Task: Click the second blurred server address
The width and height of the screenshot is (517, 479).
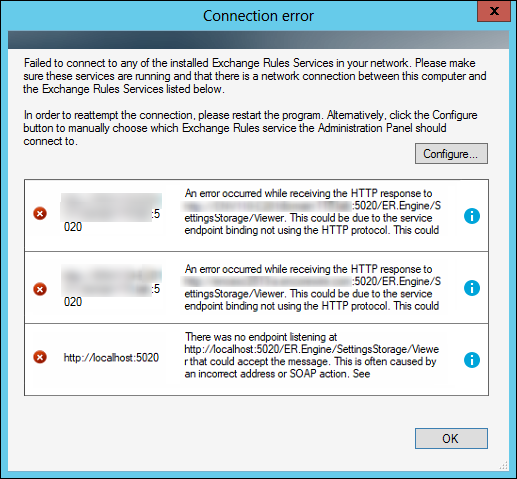Action: click(111, 288)
